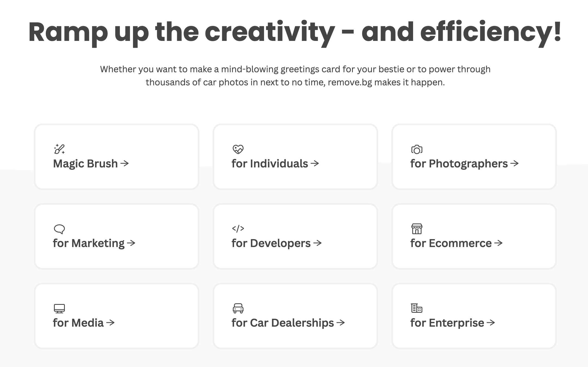This screenshot has height=367, width=588.
Task: Open the for Enterprise link
Action: tap(447, 323)
